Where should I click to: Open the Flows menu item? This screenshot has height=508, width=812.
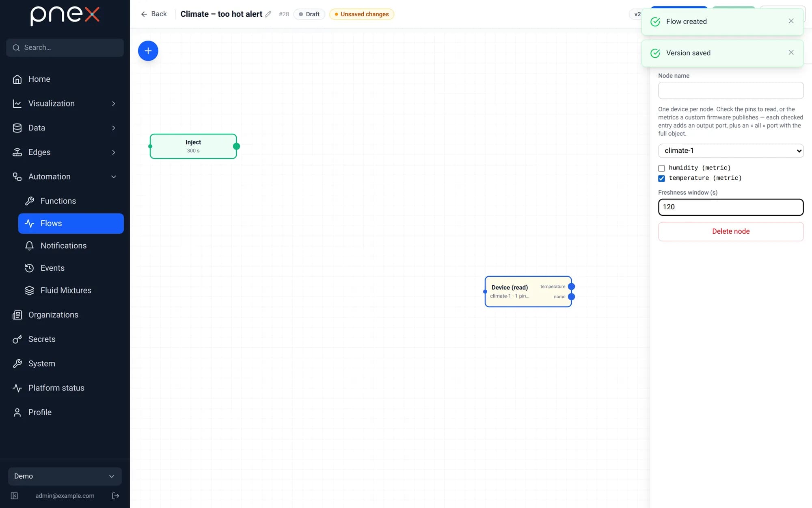(71, 224)
